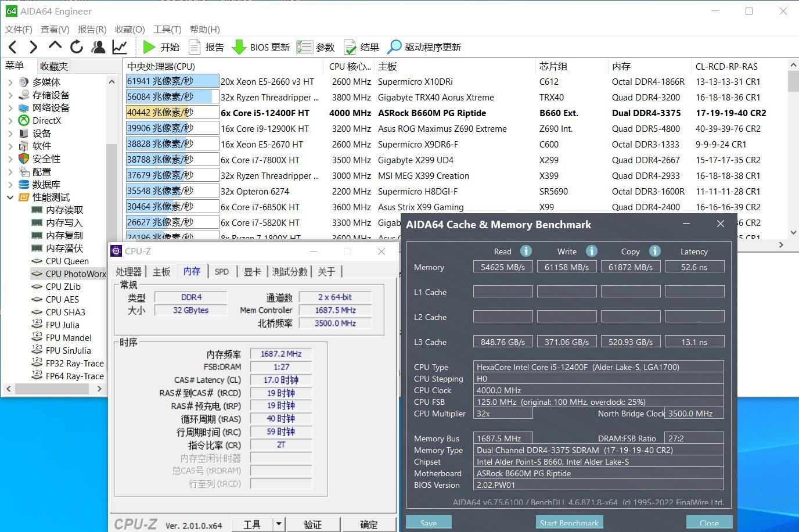
Task: Expand the 设备 tree node
Action: (10, 133)
